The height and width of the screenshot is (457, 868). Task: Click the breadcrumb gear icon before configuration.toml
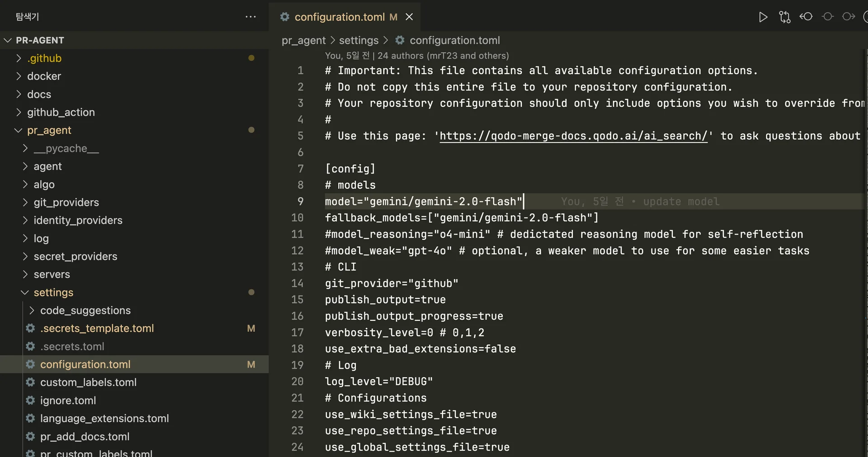(400, 40)
